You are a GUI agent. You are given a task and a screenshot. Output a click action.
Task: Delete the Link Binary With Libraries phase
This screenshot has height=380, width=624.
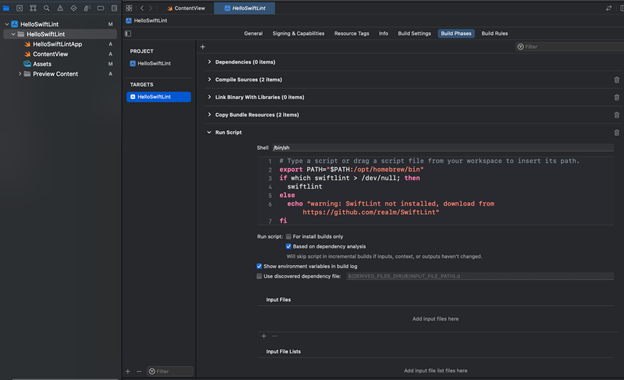click(x=616, y=97)
